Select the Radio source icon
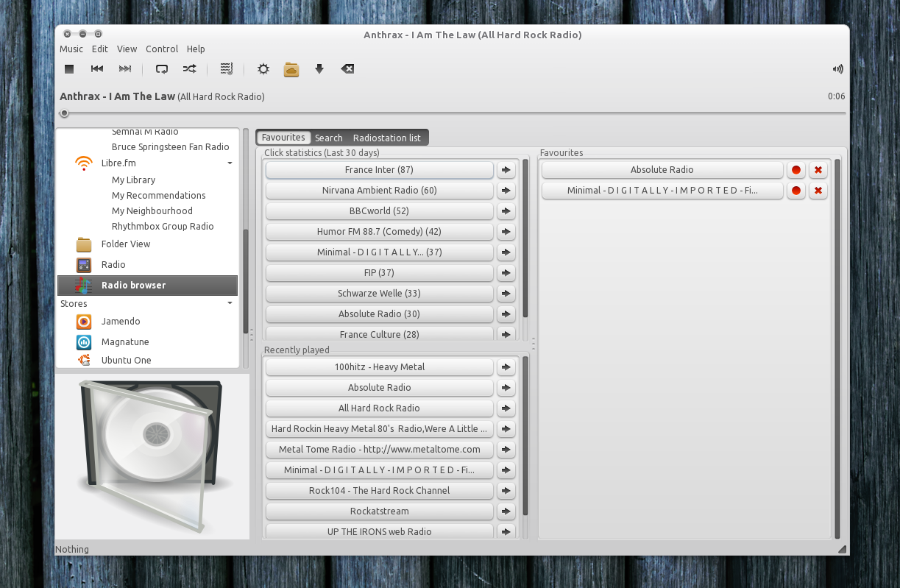 [84, 265]
